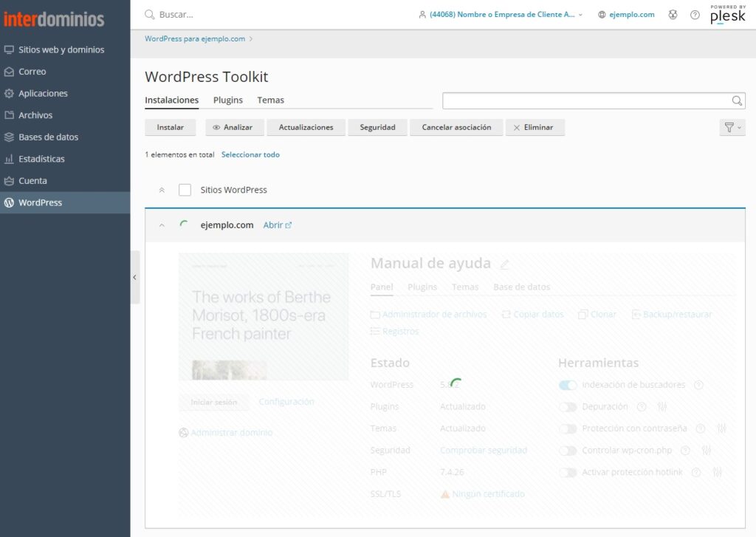Click the Abrir link for ejemplo.com
The width and height of the screenshot is (756, 537).
coord(278,225)
